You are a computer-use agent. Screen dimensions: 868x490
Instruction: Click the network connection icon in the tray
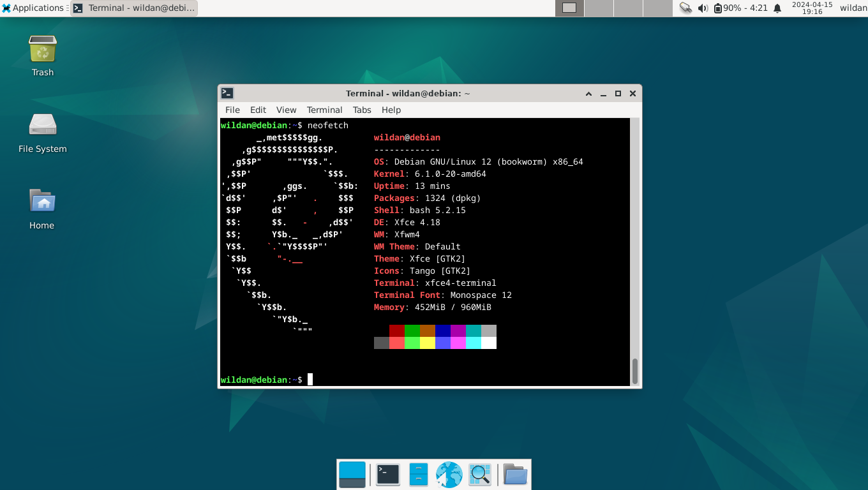(685, 8)
